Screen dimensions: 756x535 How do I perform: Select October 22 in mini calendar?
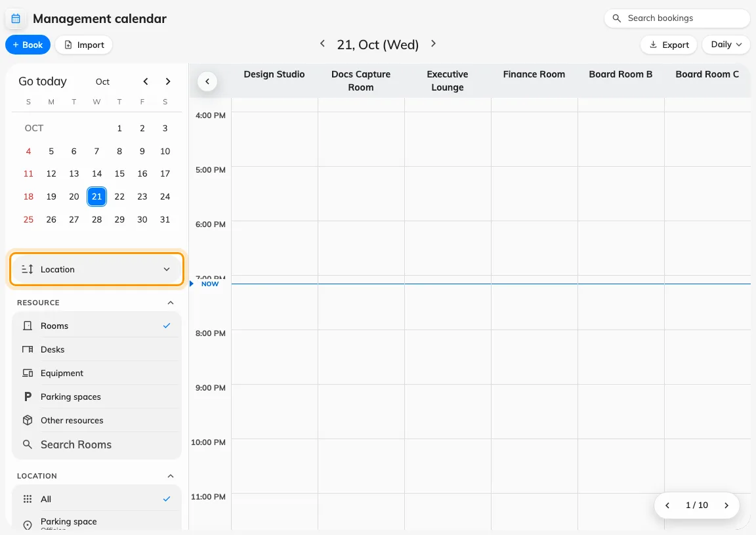[x=119, y=196]
